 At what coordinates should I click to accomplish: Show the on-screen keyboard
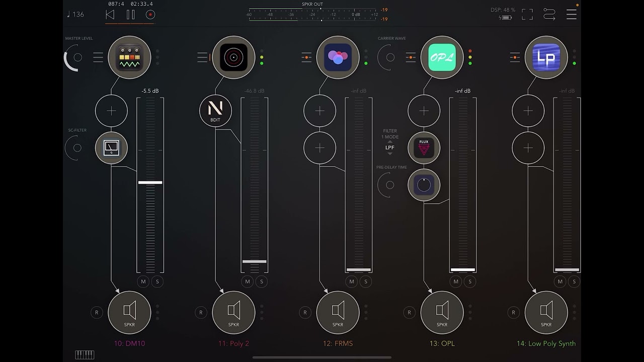(85, 355)
